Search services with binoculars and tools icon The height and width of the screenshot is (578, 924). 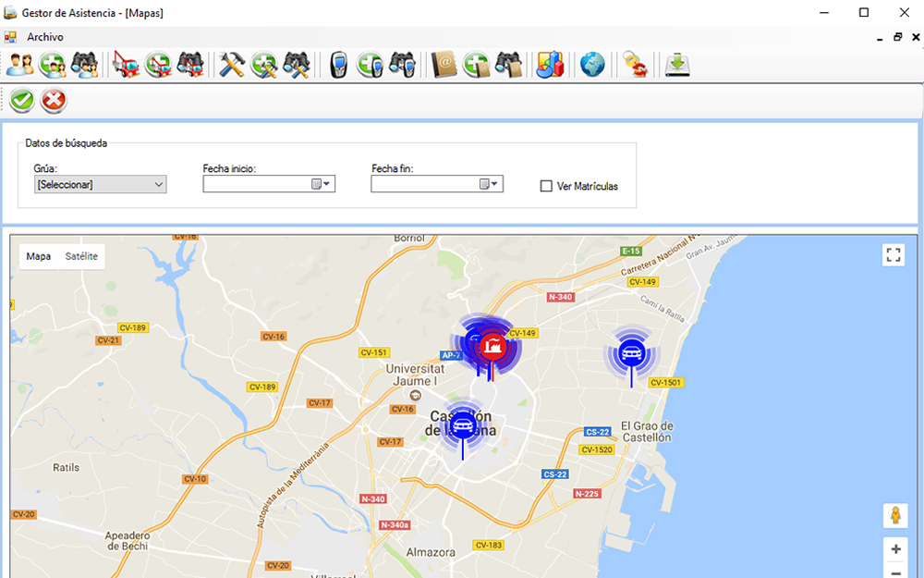coord(297,65)
